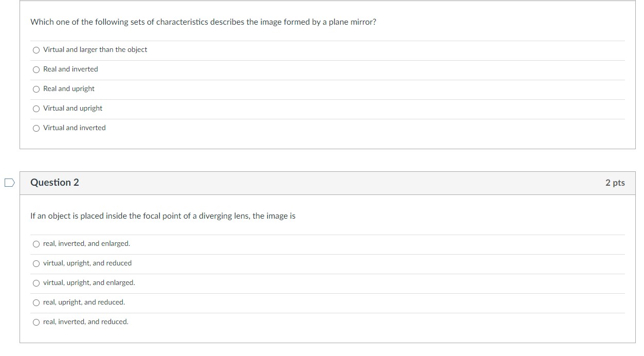The width and height of the screenshot is (644, 356).
Task: Select the "Real and inverted" answer
Action: [36, 69]
